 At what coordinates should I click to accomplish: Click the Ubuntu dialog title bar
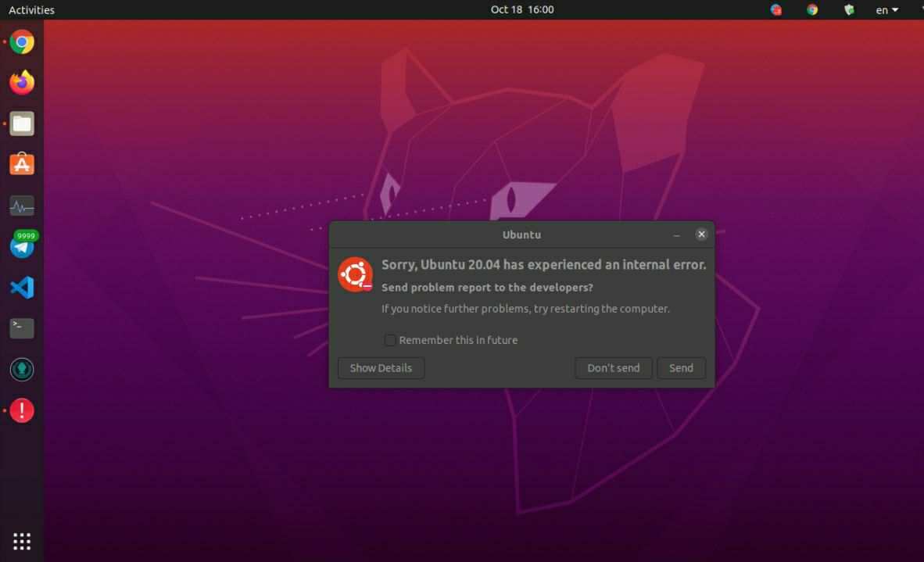521,234
